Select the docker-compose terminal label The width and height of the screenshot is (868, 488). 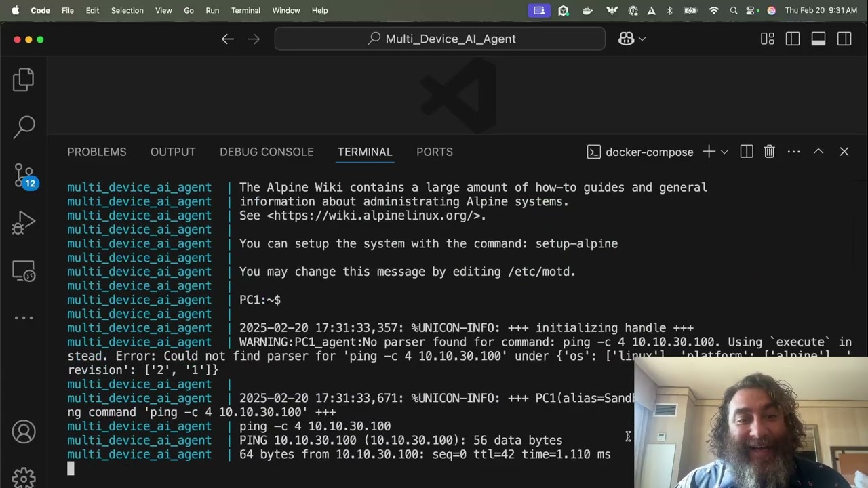[x=640, y=152]
